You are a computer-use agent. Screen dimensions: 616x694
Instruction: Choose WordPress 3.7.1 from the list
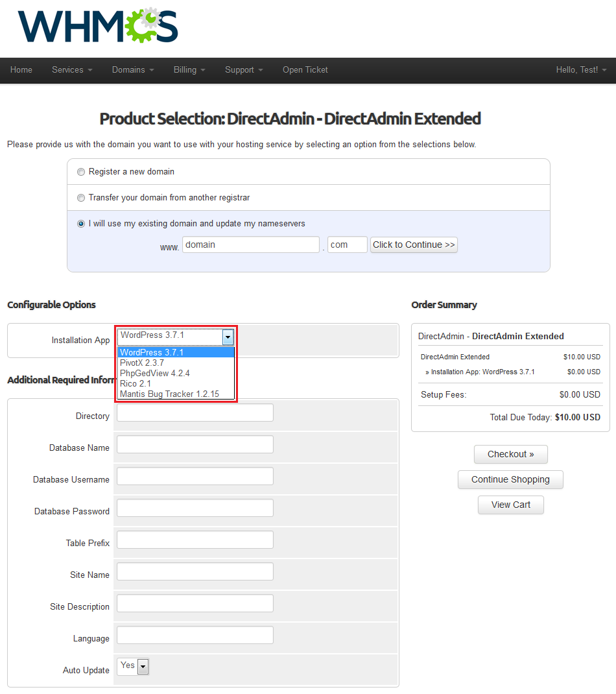pyautogui.click(x=176, y=352)
